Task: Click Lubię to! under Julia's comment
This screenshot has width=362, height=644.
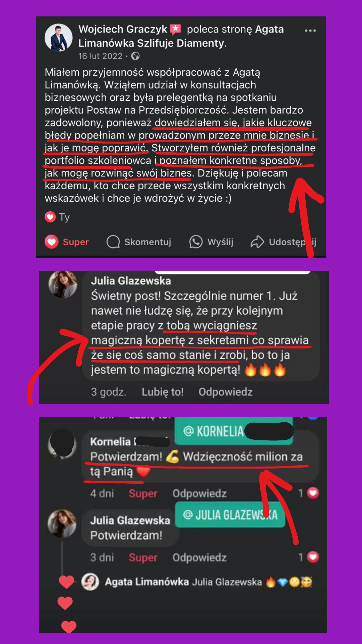Action: [x=163, y=392]
